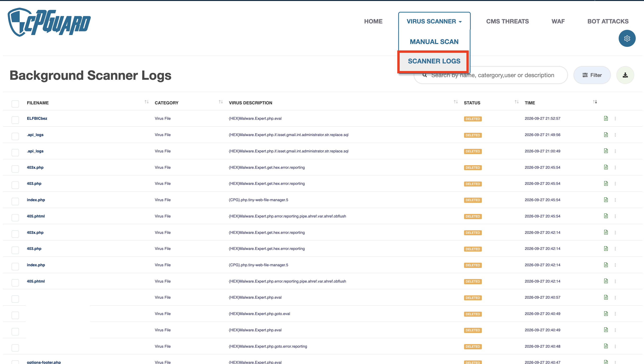Go to Home tab

373,21
